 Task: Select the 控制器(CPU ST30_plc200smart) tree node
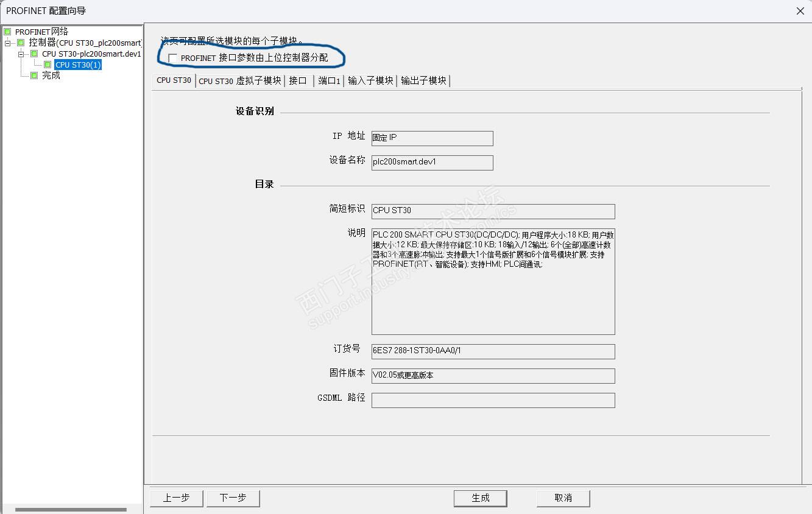pos(85,43)
